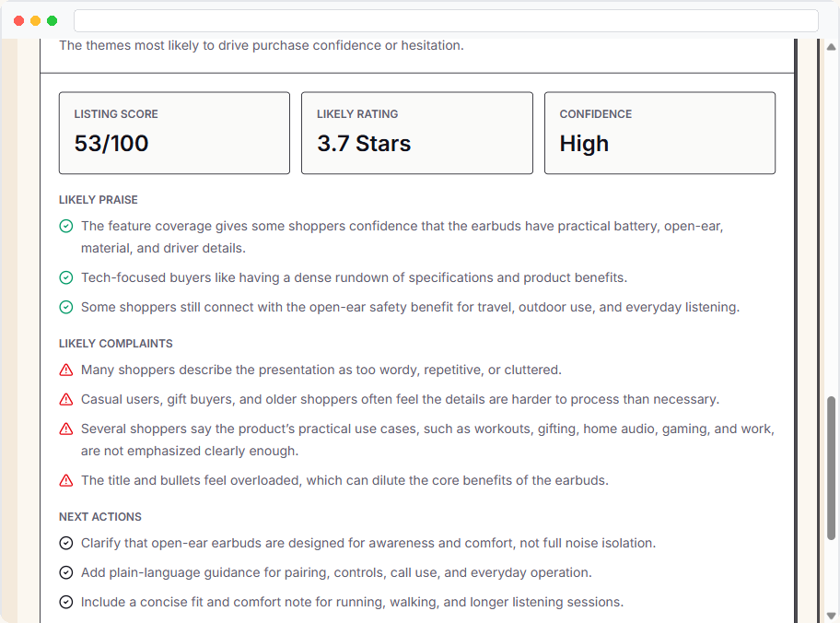This screenshot has height=623, width=840.
Task: Click the check icon beside open-ear safety benefit
Action: coord(66,307)
